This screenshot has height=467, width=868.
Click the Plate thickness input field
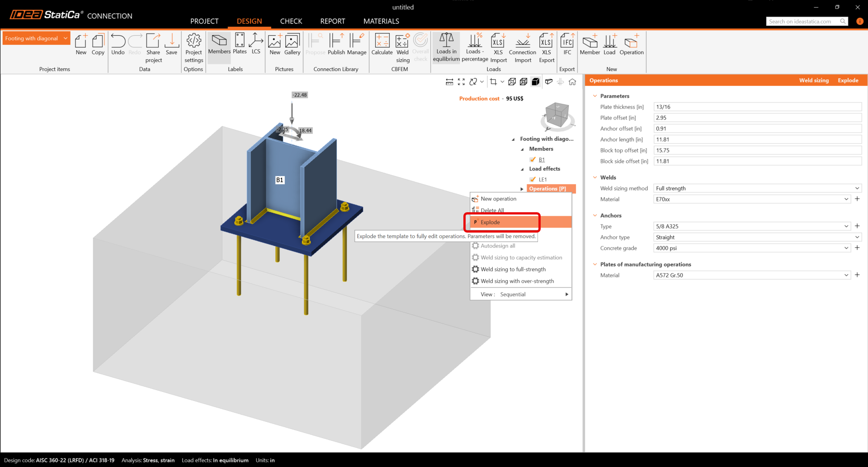[757, 107]
